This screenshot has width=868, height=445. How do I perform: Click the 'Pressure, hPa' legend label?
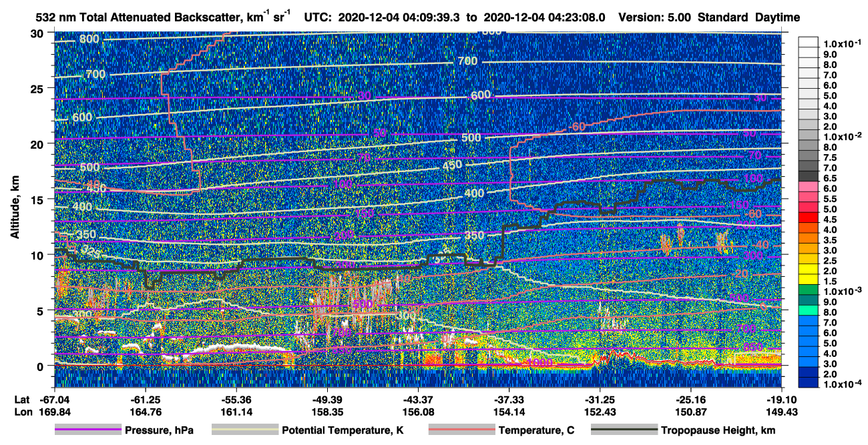(159, 430)
